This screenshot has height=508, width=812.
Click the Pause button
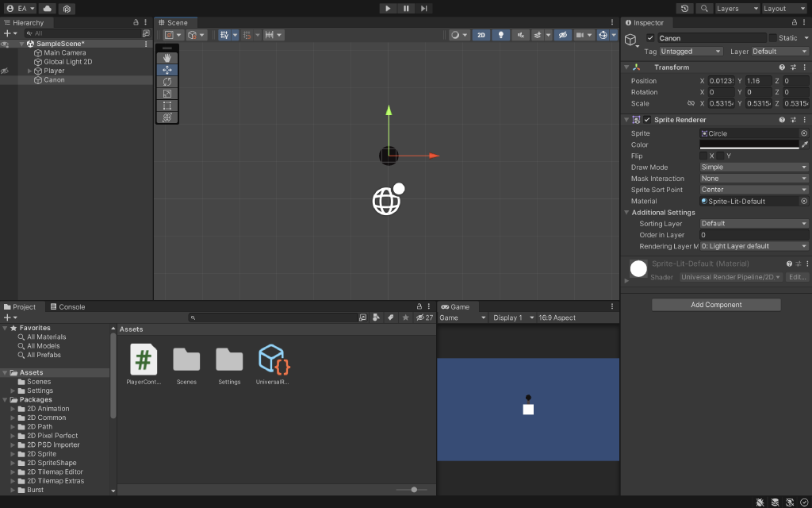click(x=405, y=8)
